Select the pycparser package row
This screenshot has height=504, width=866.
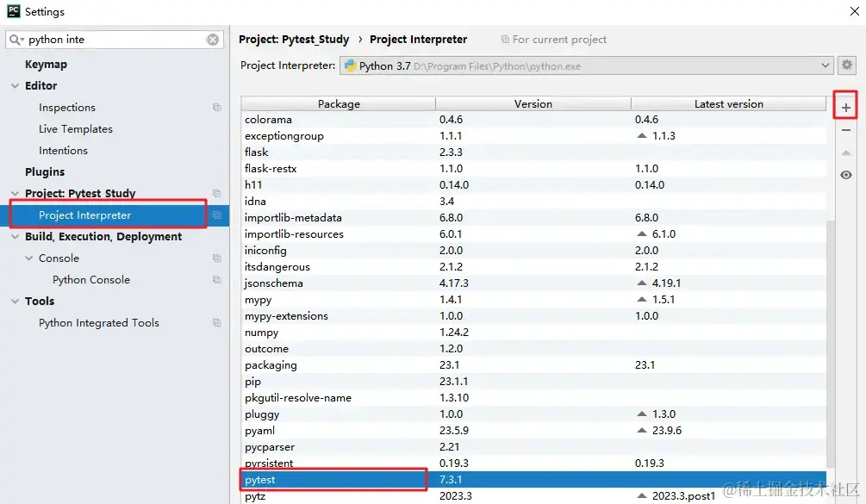point(533,446)
